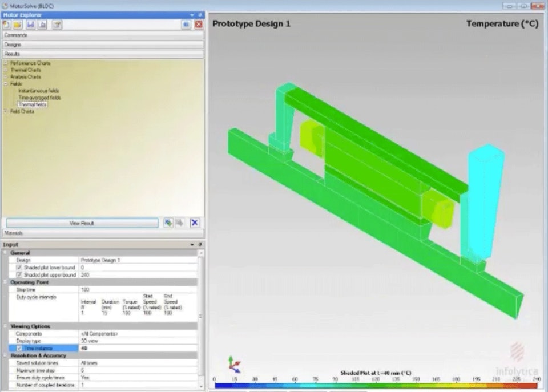Click the Save As icon beside the Save icon
548x392 pixels.
(42, 25)
